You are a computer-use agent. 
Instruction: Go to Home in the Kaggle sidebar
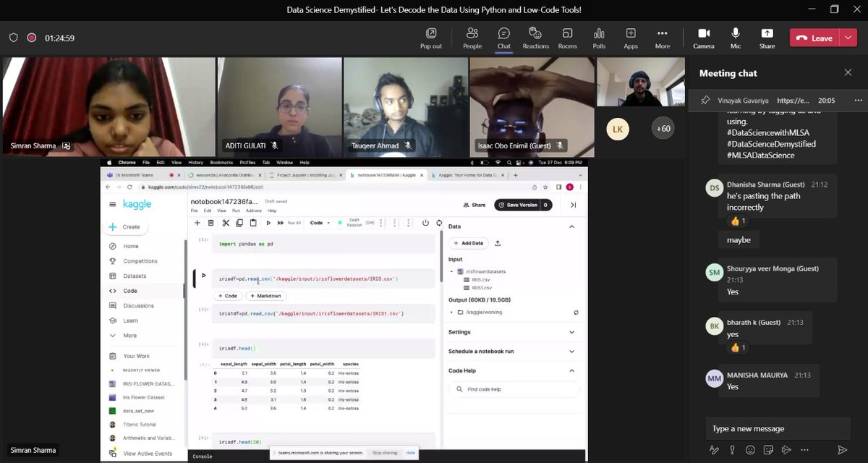point(130,246)
